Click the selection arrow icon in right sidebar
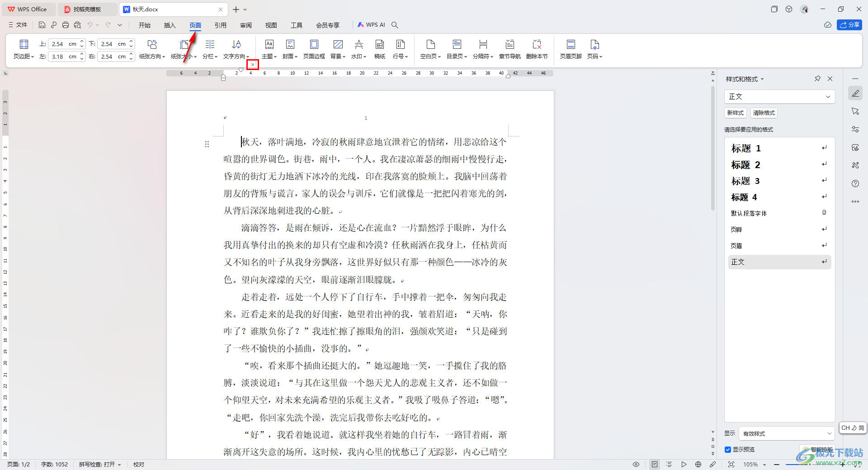 pyautogui.click(x=855, y=111)
